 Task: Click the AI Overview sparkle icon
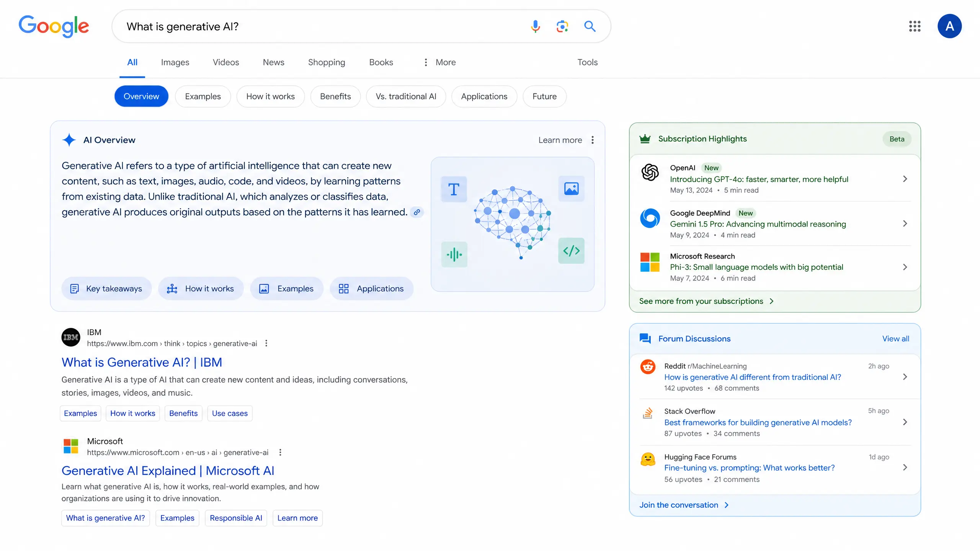point(69,140)
